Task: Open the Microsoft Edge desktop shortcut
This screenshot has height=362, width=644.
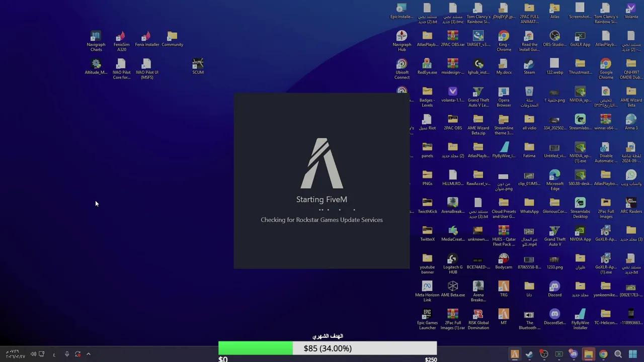Action: point(554,180)
